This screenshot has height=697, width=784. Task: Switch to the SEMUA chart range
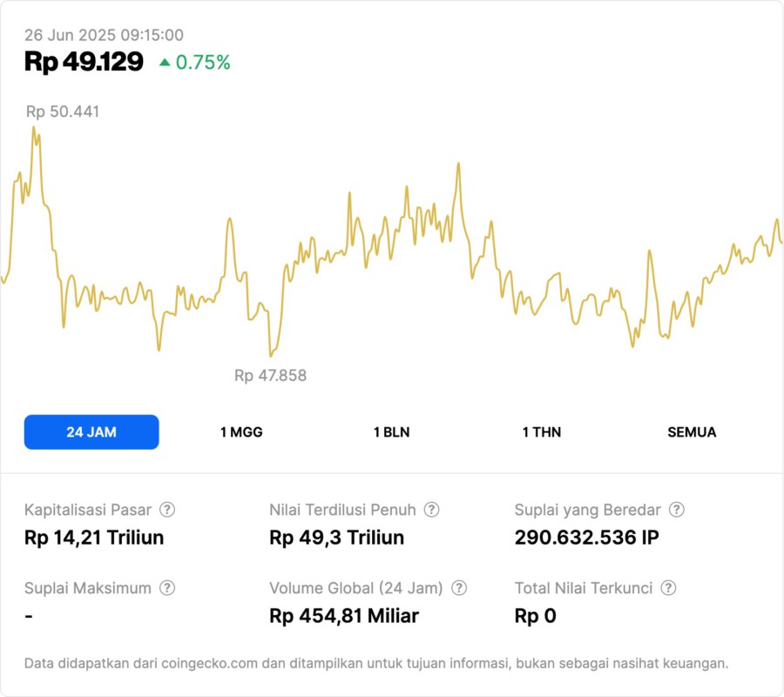point(692,432)
